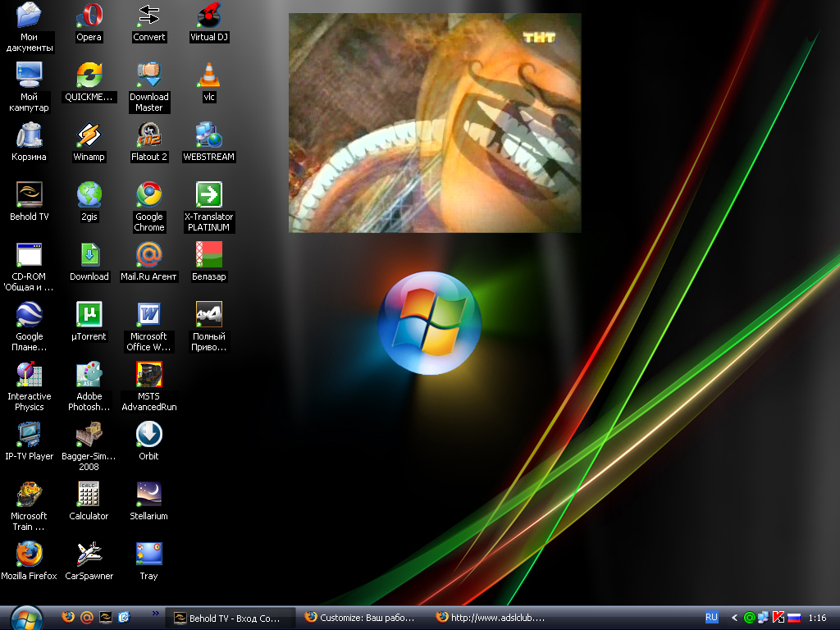Open the Convert desktop shortcut
Image resolution: width=840 pixels, height=630 pixels.
pos(149,15)
